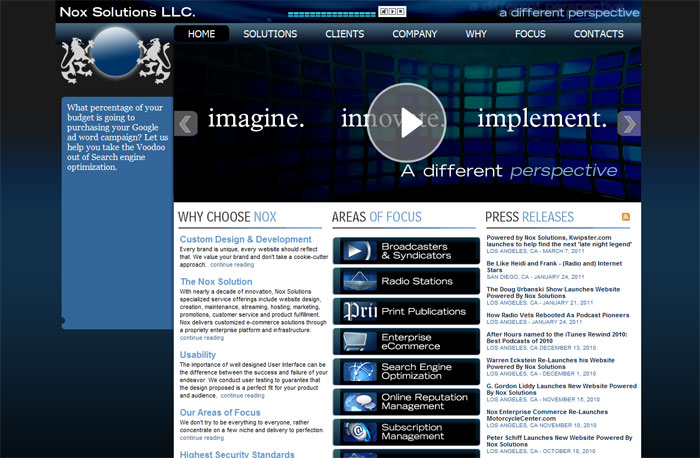Click continue reading under Usability
The image size is (700, 458).
pos(242,396)
